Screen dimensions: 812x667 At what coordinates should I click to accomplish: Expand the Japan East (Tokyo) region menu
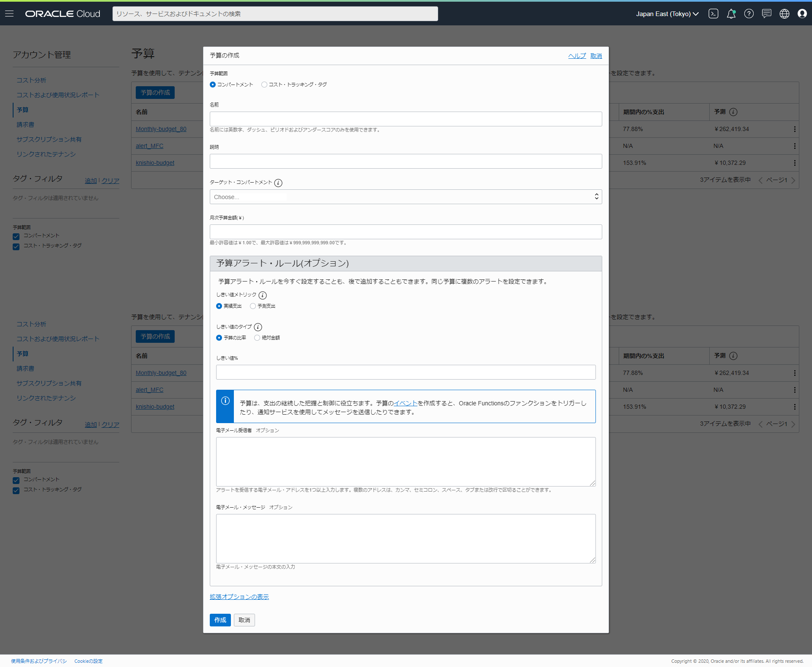click(667, 14)
